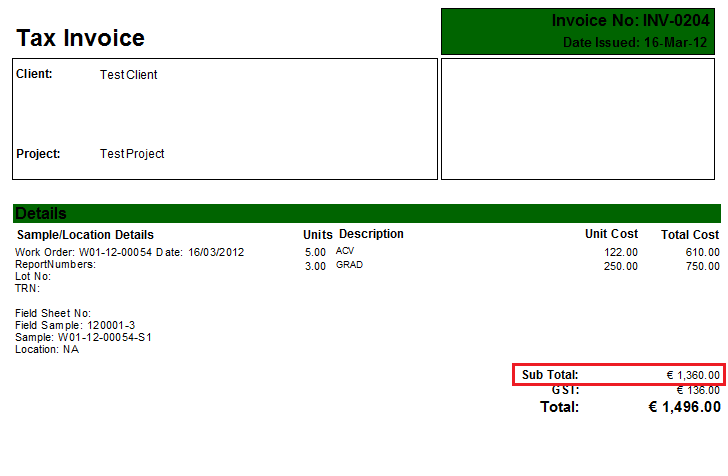Click the 610.00 total cost value
The width and height of the screenshot is (728, 476).
coord(702,252)
